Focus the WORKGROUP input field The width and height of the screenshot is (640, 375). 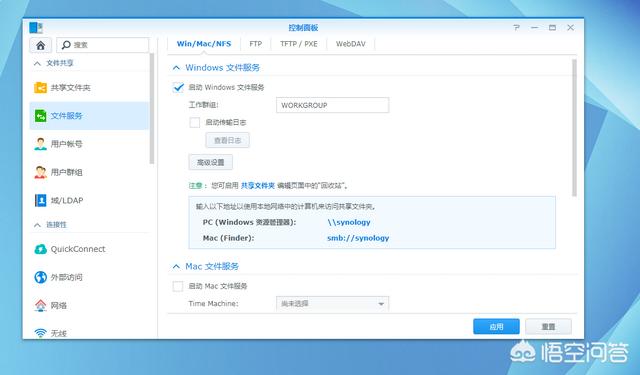pyautogui.click(x=333, y=105)
